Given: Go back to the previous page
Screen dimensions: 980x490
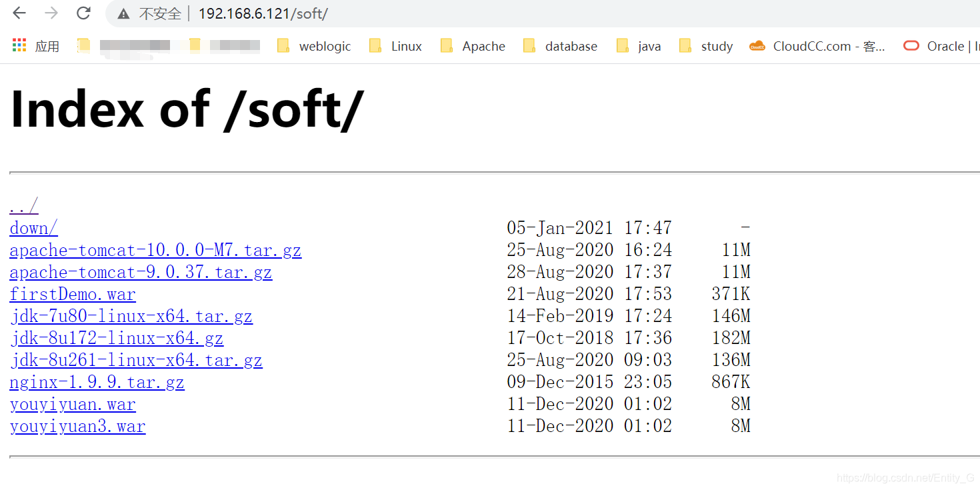Looking at the screenshot, I should [x=19, y=13].
